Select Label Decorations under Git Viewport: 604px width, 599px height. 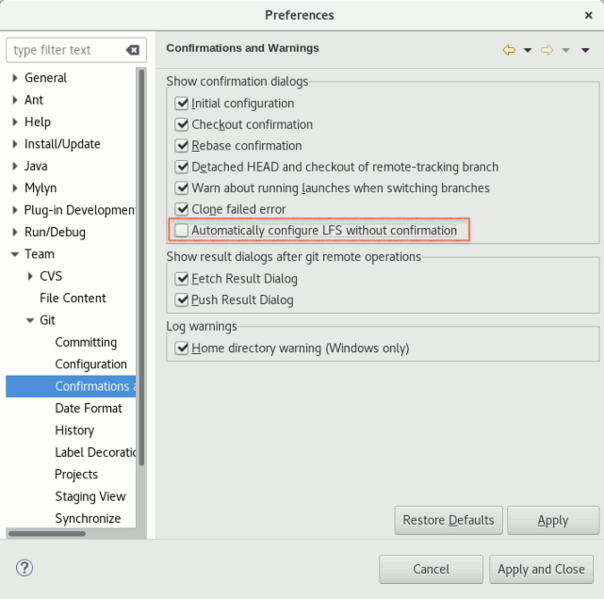(95, 452)
